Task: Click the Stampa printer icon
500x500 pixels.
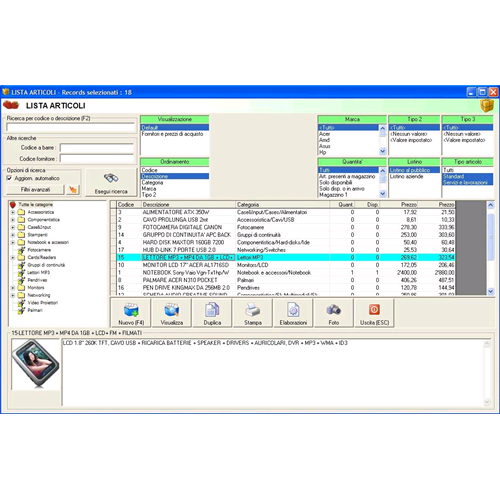Action: [x=253, y=313]
